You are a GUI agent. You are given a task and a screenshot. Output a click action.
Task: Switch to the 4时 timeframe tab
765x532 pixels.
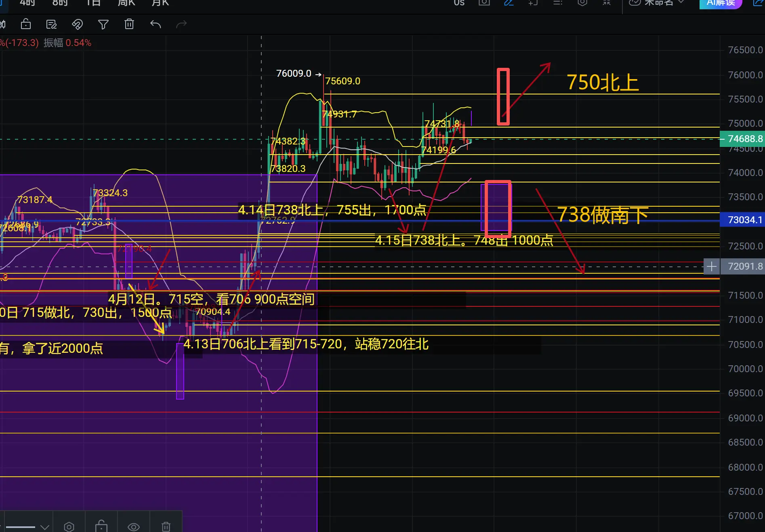click(27, 3)
